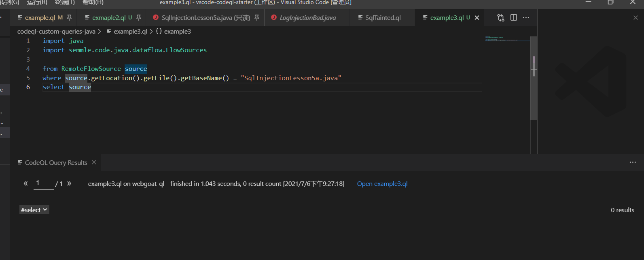Click the select keyword on line 6

point(54,87)
